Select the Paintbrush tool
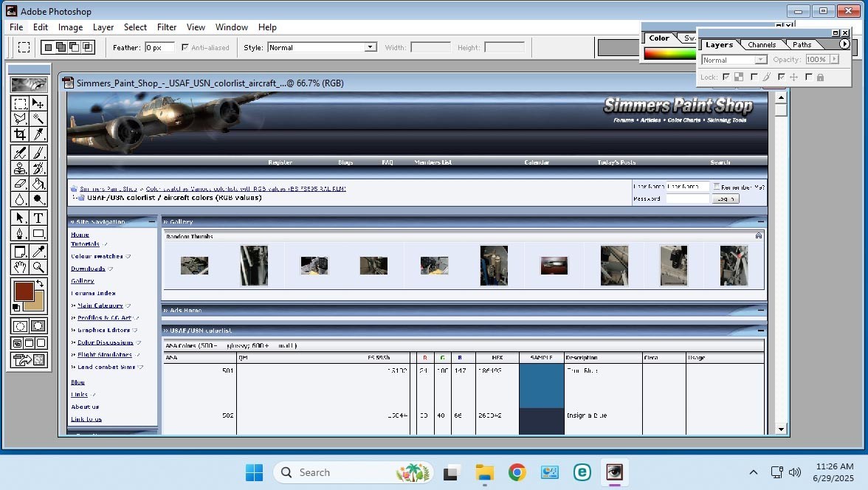Viewport: 868px width, 490px height. (x=38, y=153)
